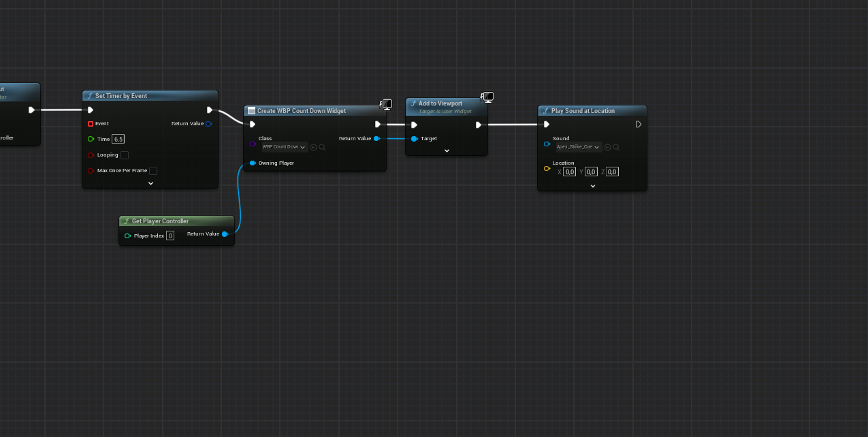Toggle the Max Once Per Frame checkbox

pyautogui.click(x=153, y=171)
